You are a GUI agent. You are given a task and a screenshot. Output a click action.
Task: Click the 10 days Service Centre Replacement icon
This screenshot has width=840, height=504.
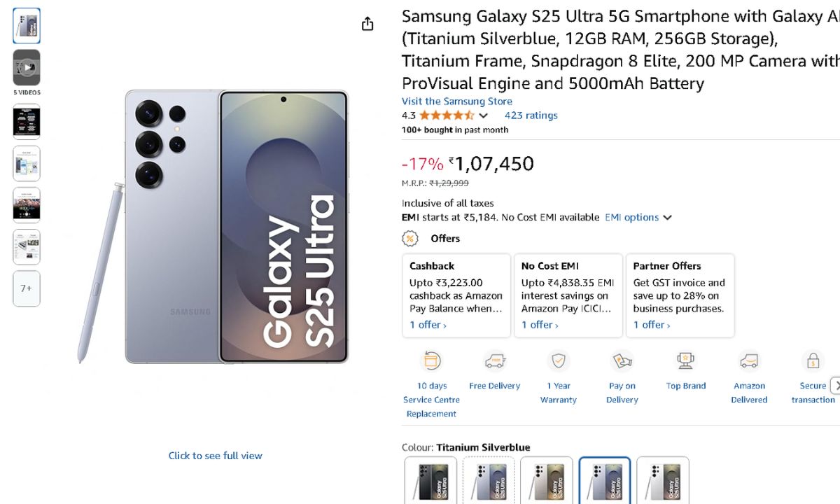[431, 361]
